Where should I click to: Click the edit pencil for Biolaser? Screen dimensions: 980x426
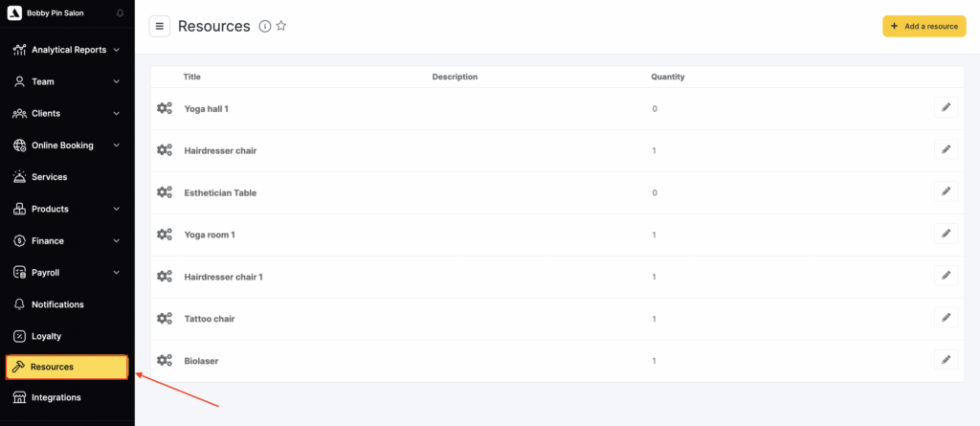point(946,361)
